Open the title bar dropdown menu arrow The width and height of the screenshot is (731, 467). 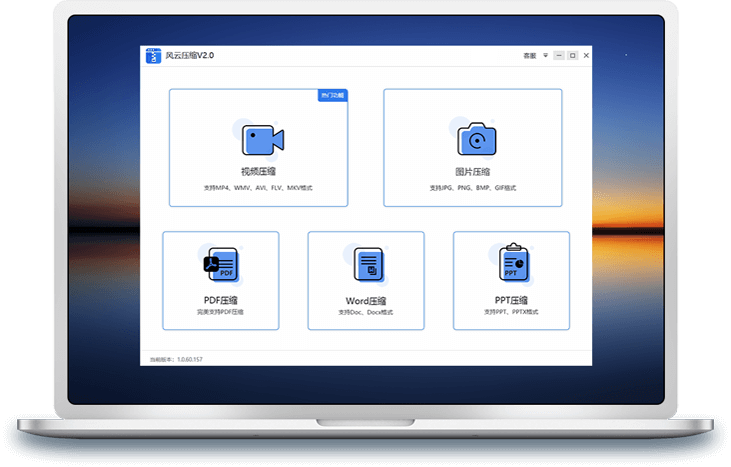[x=545, y=56]
